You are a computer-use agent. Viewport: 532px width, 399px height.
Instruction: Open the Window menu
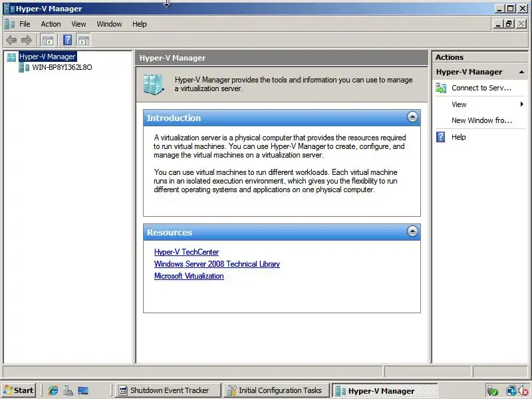[x=109, y=24]
